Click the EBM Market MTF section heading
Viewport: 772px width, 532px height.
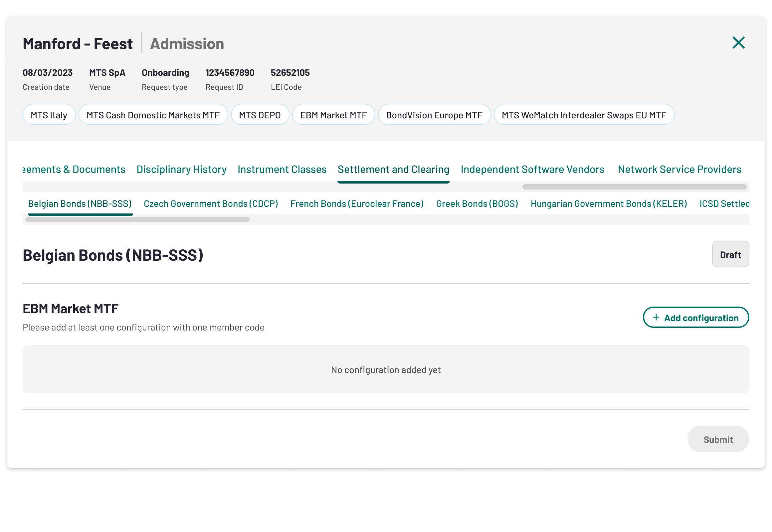pyautogui.click(x=71, y=309)
